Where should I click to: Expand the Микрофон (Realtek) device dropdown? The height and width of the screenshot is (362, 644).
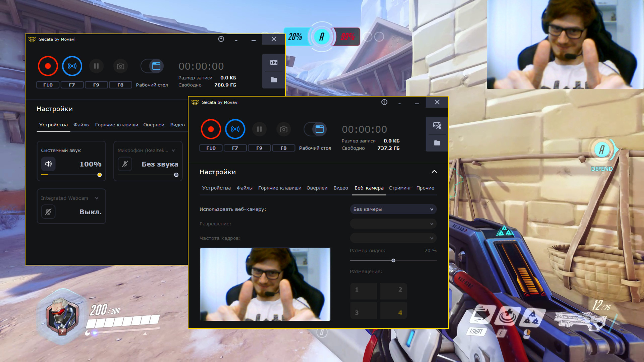tap(173, 150)
